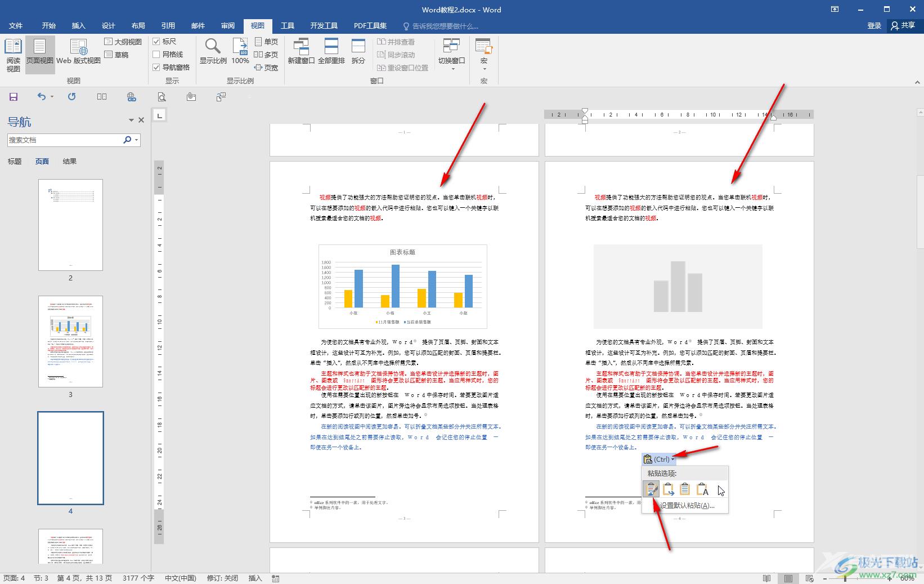
Task: Fit to page width (页宽)
Action: click(266, 68)
